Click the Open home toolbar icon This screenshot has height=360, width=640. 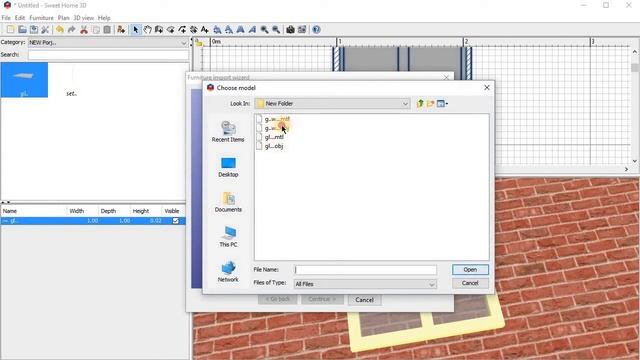22,30
